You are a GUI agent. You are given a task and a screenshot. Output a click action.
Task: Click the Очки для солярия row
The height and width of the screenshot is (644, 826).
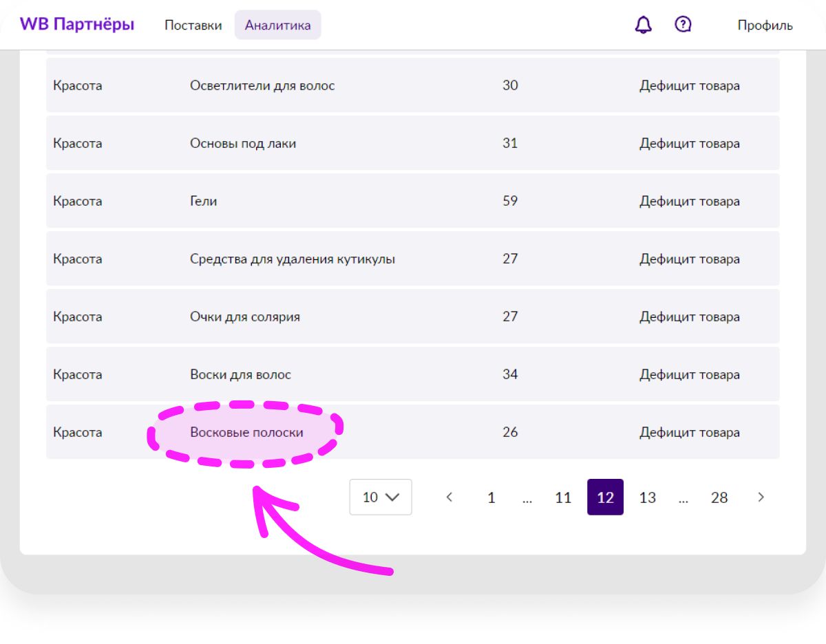244,316
